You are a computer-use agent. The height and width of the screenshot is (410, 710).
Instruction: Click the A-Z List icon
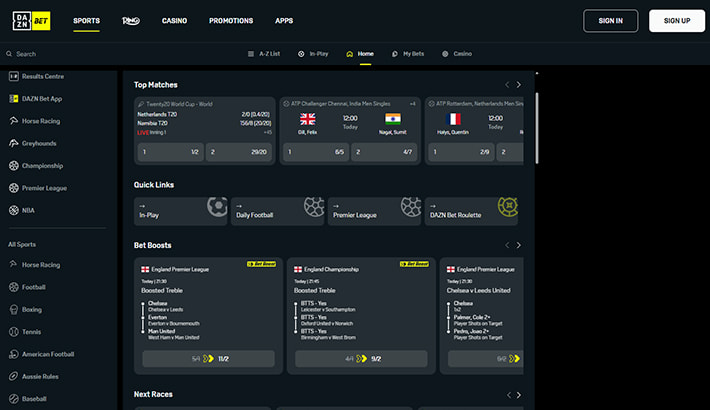[x=251, y=54]
